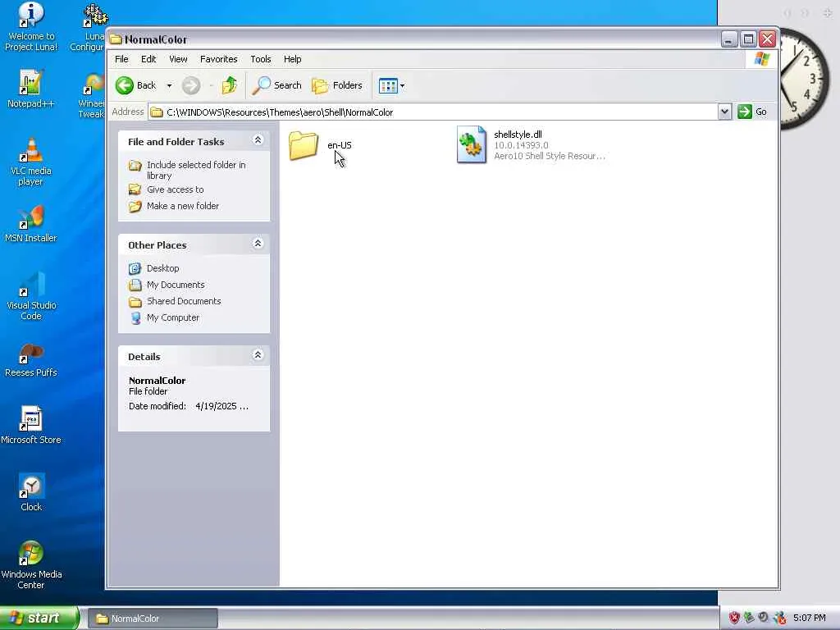
Task: Open the address bar dropdown arrow
Action: click(x=724, y=112)
